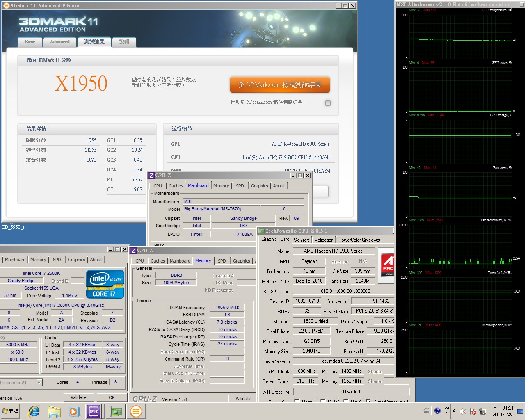The height and width of the screenshot is (420, 525).
Task: Click the physics score value 11235
Action: click(91, 150)
